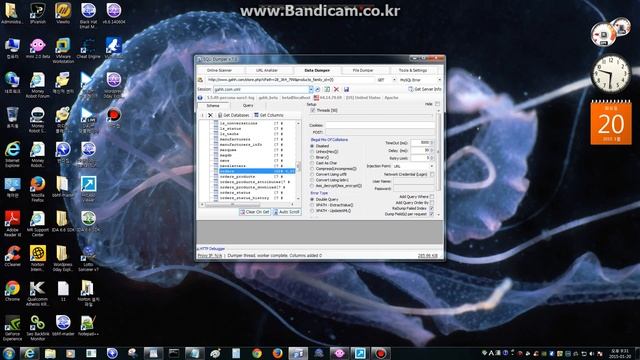Click the reload session icon beside session dropdown
Image resolution: width=640 pixels, height=360 pixels.
click(318, 89)
